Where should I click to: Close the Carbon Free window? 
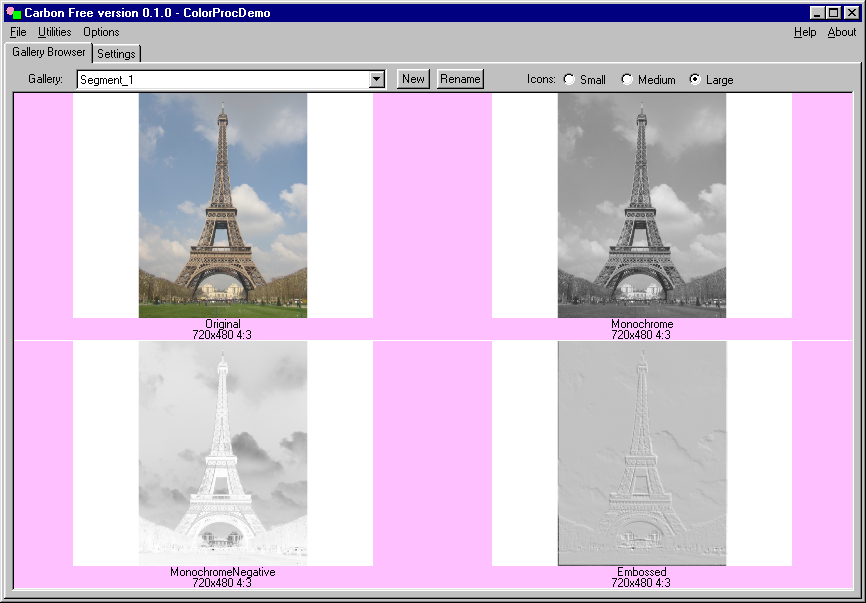[x=852, y=13]
